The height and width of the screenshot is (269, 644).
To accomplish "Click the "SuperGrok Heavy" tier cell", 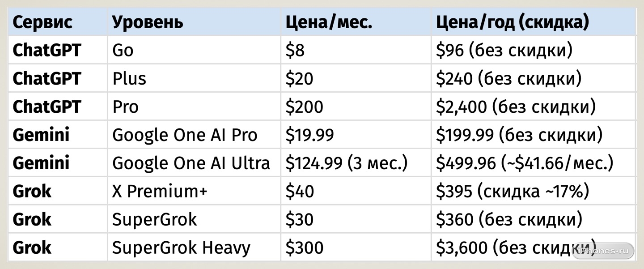I will tap(181, 248).
